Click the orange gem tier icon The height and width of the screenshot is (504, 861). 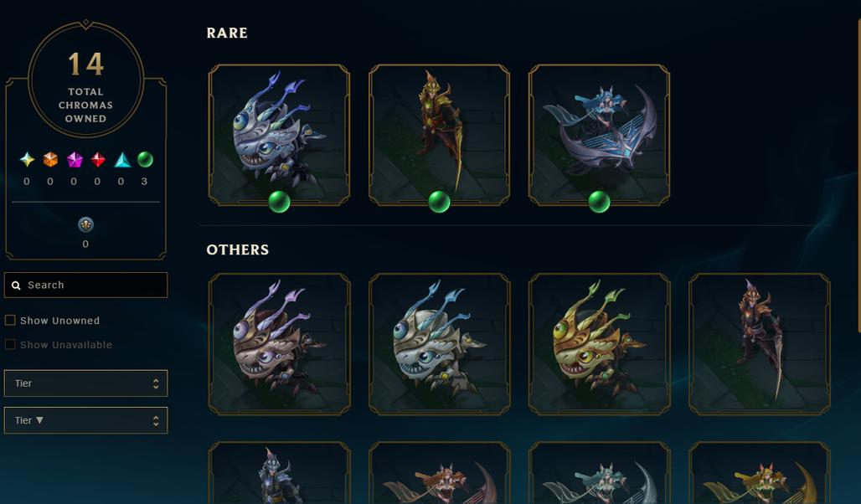click(x=50, y=160)
